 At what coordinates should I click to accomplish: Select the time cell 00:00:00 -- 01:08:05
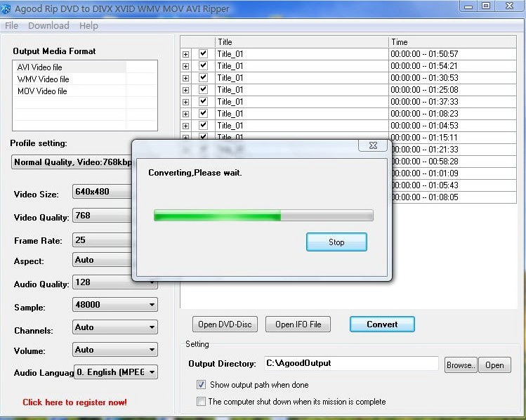pyautogui.click(x=454, y=197)
